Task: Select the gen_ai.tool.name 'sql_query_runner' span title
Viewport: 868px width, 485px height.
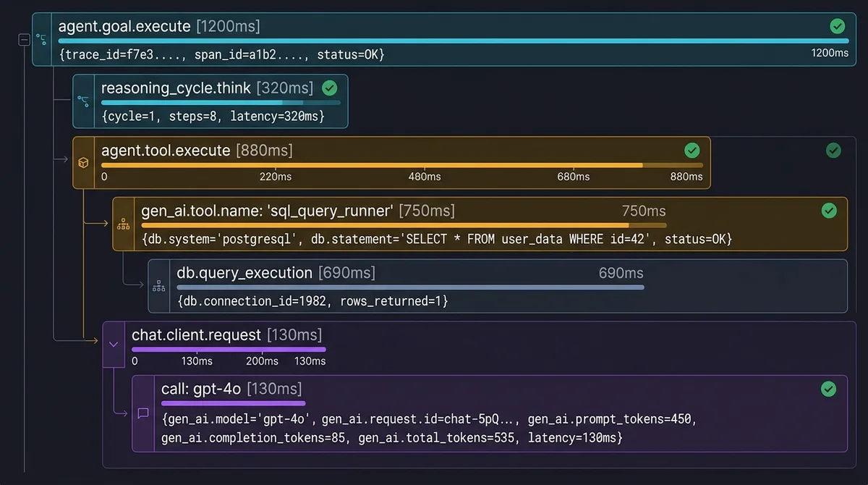Action: [267, 211]
